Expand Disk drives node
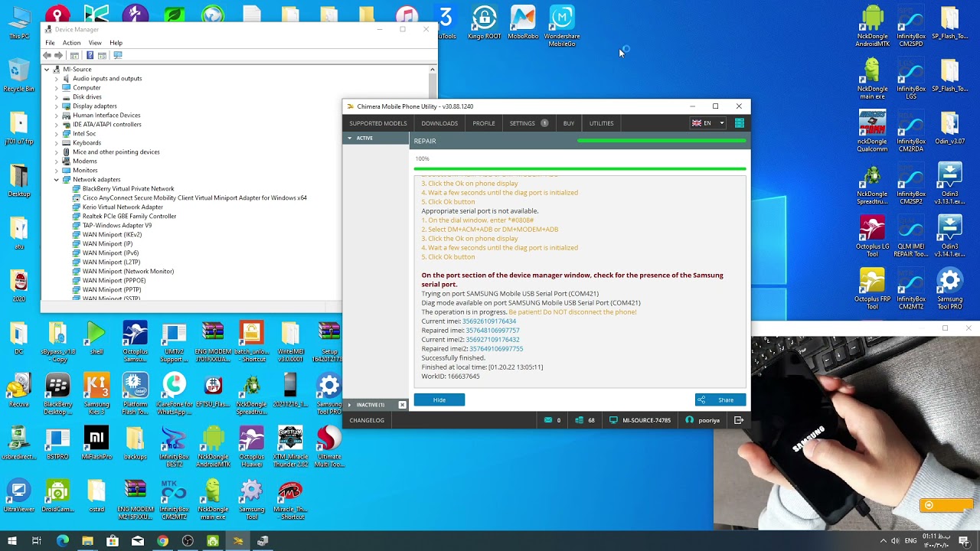 tap(56, 97)
